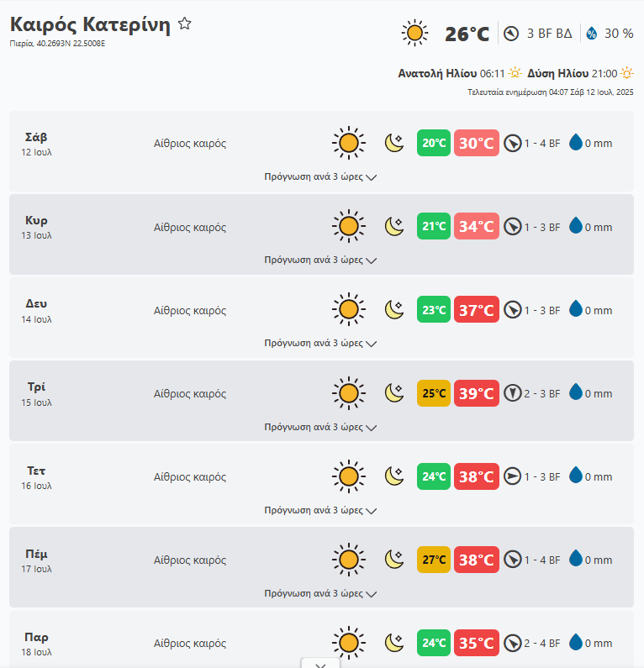Click the 39°C max temperature badge on Tuesday
The height and width of the screenshot is (668, 644).
[x=477, y=393]
